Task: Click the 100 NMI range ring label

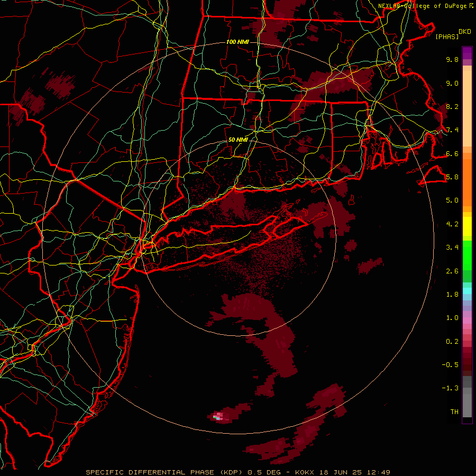Action: coord(237,42)
